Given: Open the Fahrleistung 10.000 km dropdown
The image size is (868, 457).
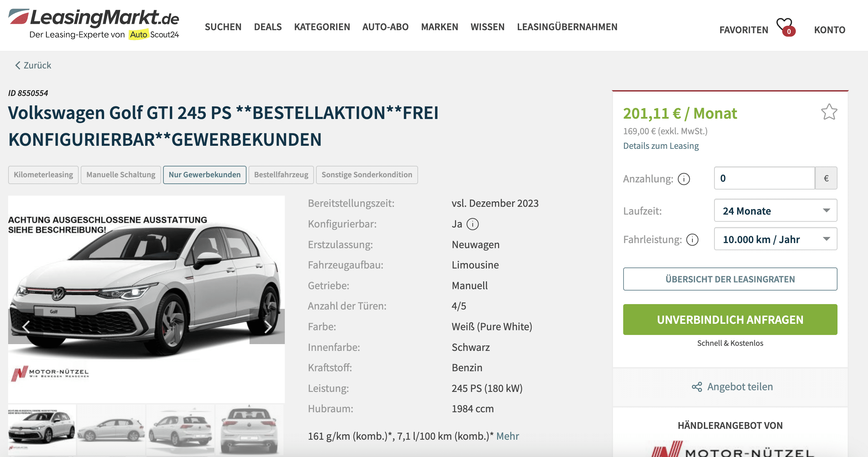Looking at the screenshot, I should pos(775,239).
